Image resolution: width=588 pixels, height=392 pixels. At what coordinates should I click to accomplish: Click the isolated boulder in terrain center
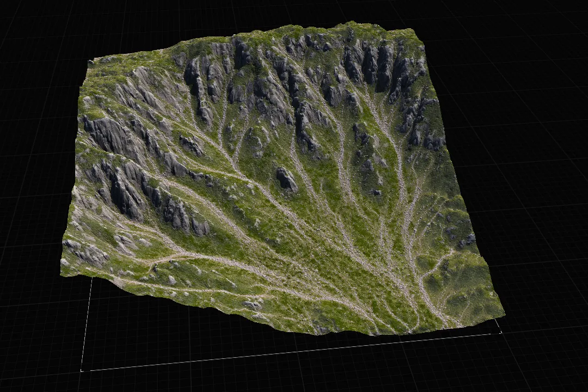click(x=287, y=179)
